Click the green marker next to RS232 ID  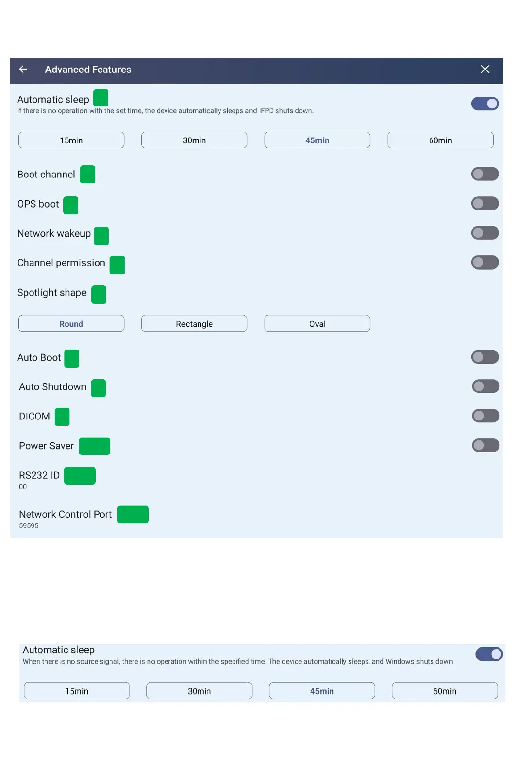(80, 476)
